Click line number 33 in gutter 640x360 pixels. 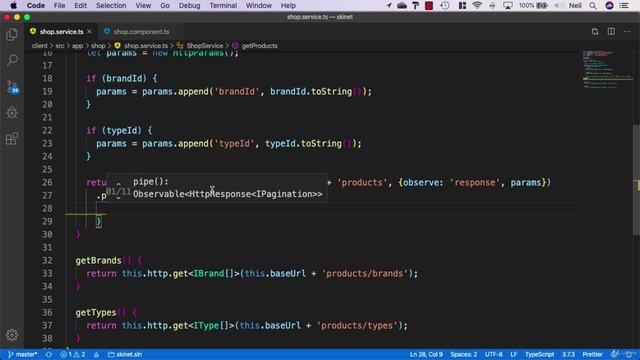(47, 273)
